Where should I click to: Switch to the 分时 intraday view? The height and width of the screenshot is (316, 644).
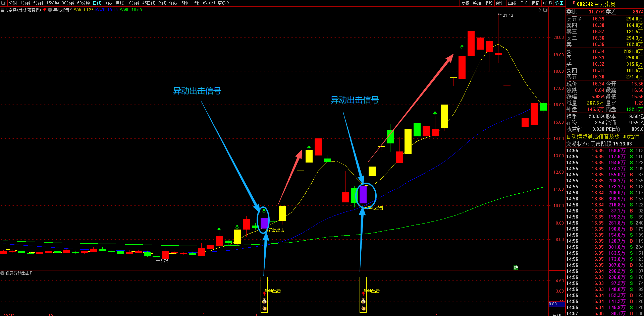[x=13, y=3]
